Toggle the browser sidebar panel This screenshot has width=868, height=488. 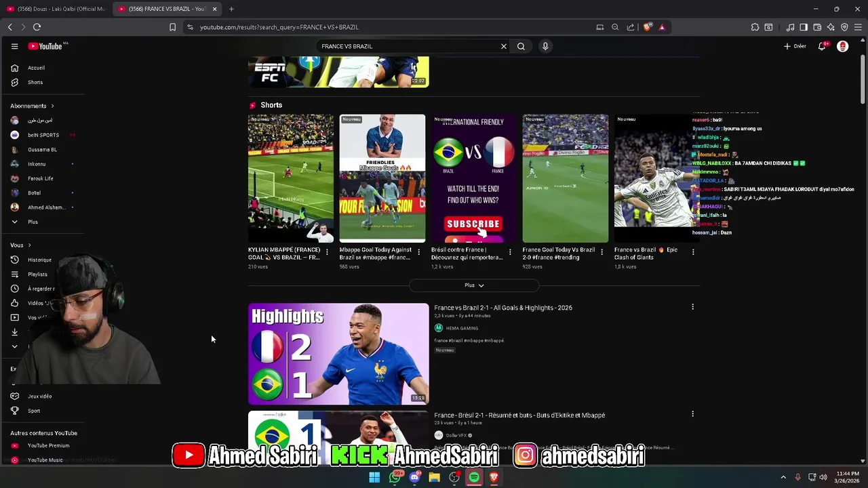pyautogui.click(x=804, y=27)
